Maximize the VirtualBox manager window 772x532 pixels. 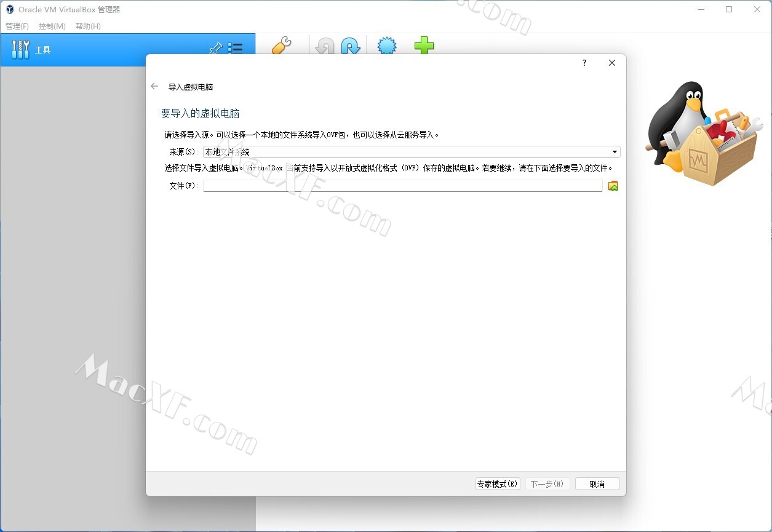[729, 9]
